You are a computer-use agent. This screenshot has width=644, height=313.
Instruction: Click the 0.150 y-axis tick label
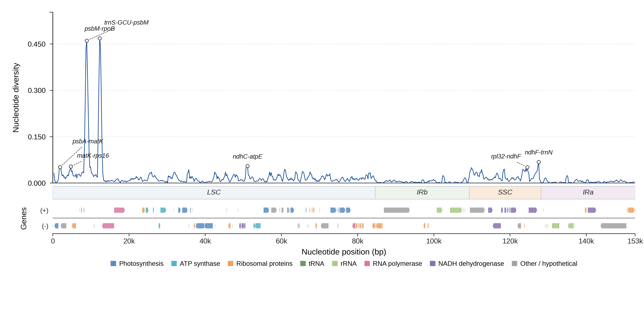[37, 137]
